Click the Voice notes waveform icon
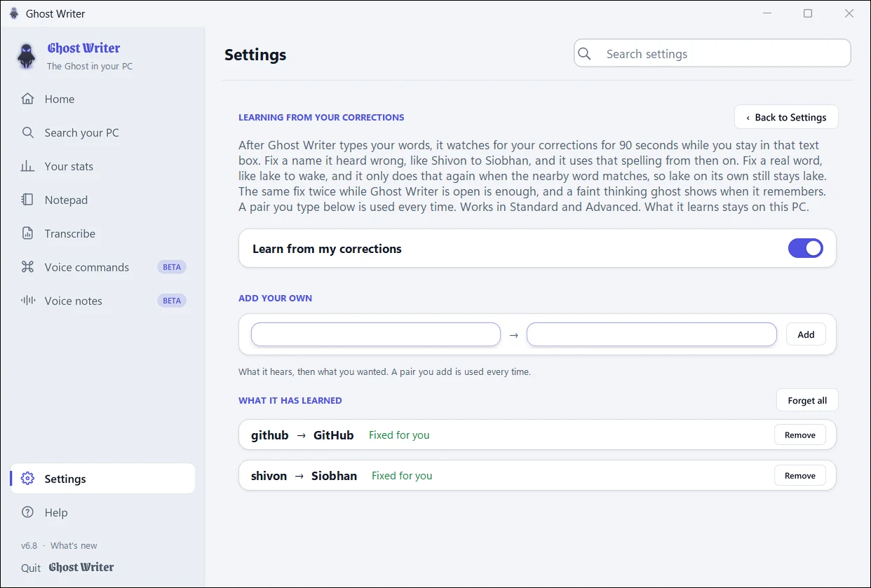The height and width of the screenshot is (588, 871). 27,301
